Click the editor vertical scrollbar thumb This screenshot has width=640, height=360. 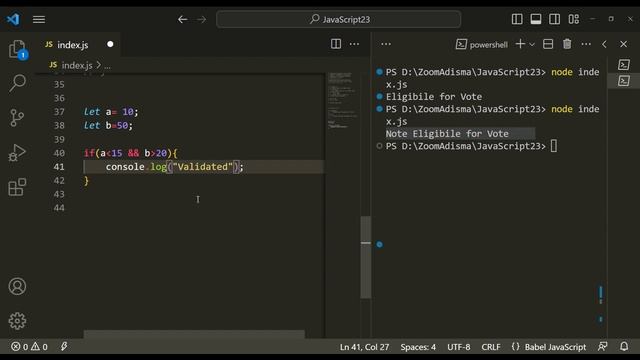[366, 257]
